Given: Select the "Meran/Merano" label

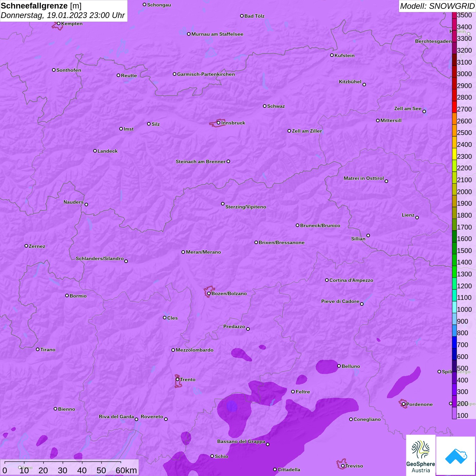Looking at the screenshot, I should [x=203, y=252].
